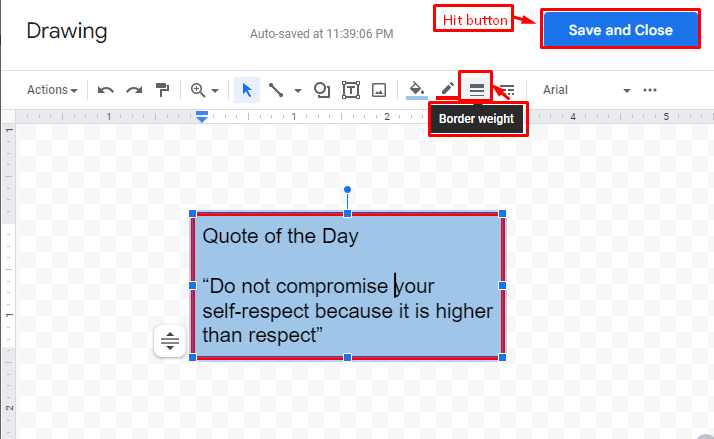The width and height of the screenshot is (714, 439).
Task: Click the bottom-right resize handle of text box
Action: pyautogui.click(x=503, y=357)
